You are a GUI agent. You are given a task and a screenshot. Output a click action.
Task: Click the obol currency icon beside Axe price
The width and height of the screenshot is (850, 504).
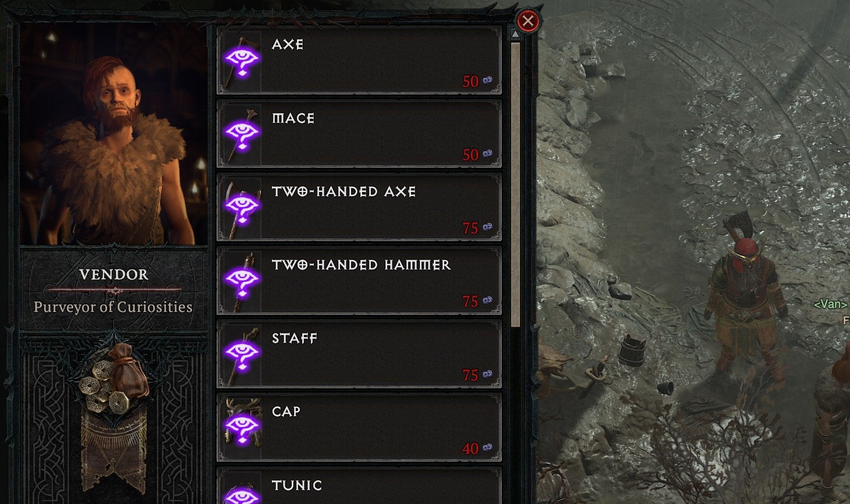pyautogui.click(x=488, y=80)
